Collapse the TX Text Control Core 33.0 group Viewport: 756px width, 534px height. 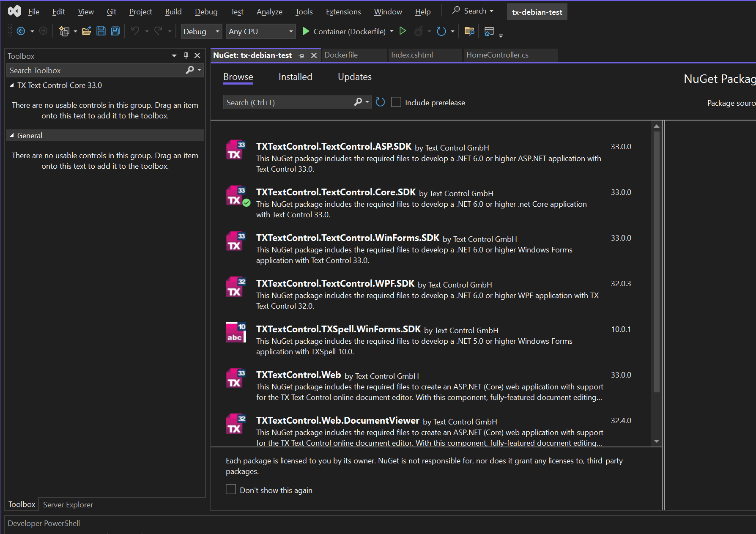pos(12,85)
